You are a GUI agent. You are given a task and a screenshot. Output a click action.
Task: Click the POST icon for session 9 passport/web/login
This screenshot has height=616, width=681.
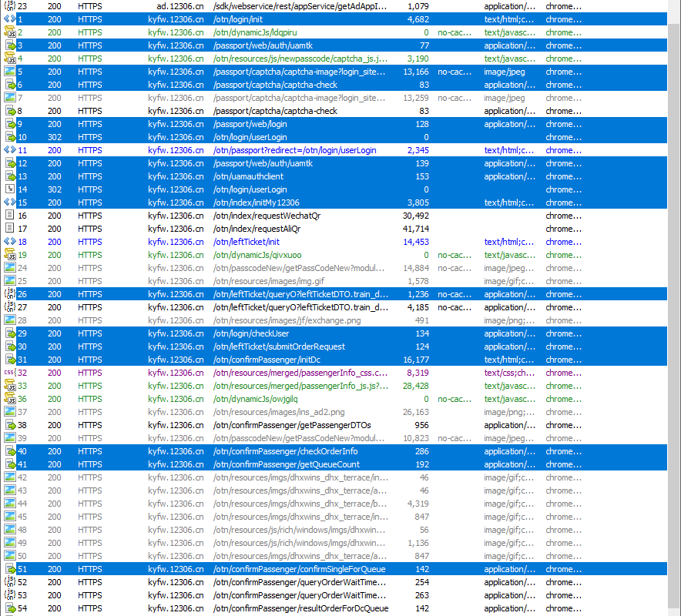click(x=10, y=124)
